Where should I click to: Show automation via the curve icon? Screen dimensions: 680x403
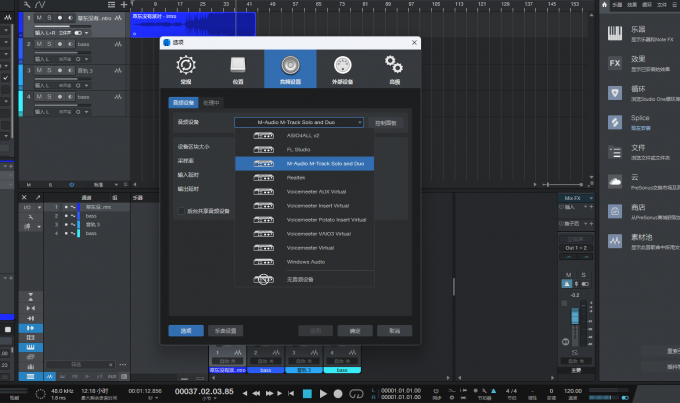[x=40, y=5]
